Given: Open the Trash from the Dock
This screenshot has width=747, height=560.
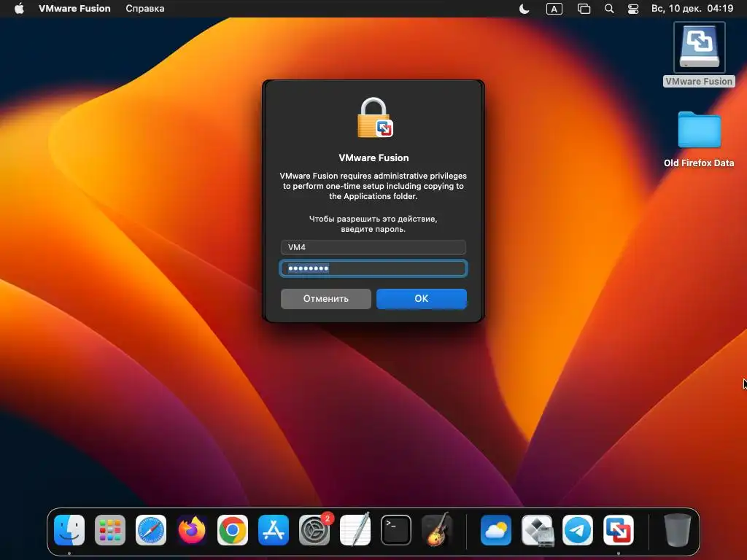Looking at the screenshot, I should click(678, 530).
